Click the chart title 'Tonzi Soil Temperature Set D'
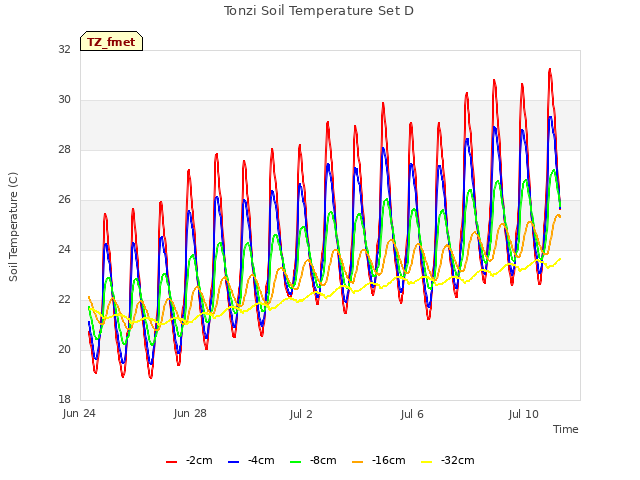 319,11
